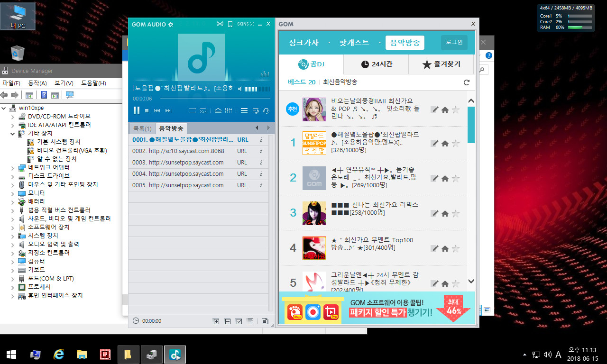Expand the 네트워크 어댑터 node
This screenshot has width=607, height=364.
(x=13, y=168)
